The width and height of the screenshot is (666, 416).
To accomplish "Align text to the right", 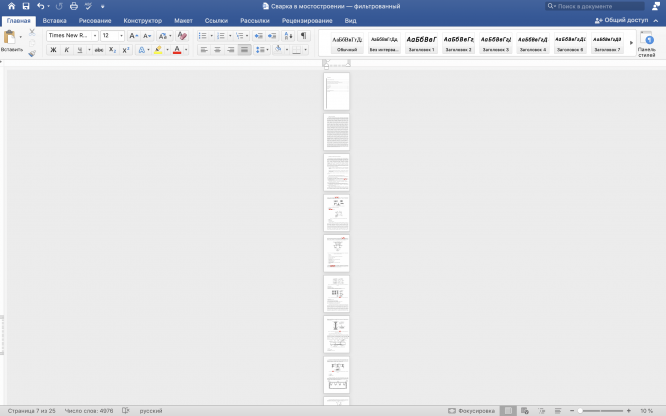I will pyautogui.click(x=231, y=50).
